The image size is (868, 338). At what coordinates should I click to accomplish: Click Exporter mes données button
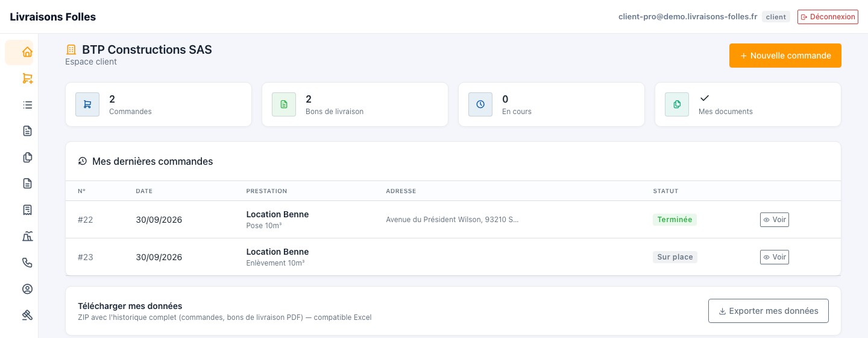(x=769, y=311)
